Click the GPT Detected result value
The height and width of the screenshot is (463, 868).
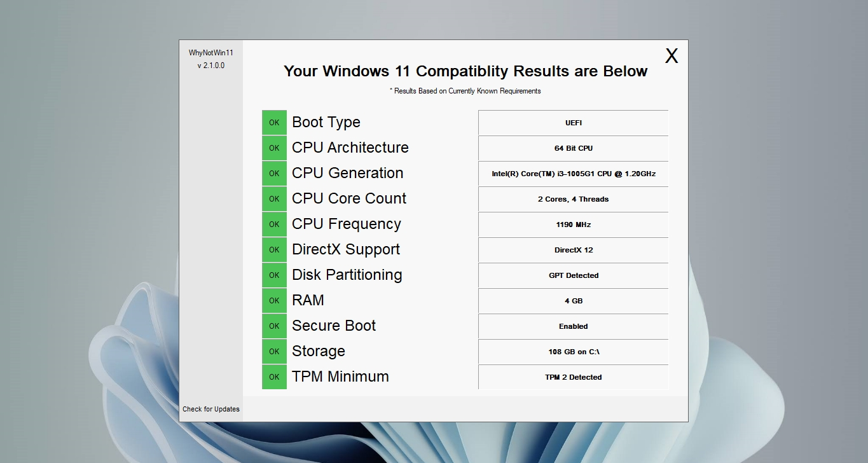[574, 275]
